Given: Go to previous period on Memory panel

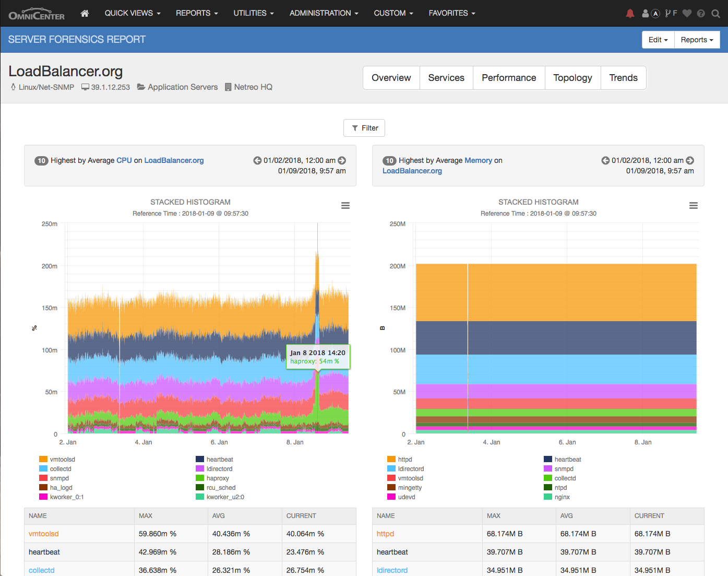Looking at the screenshot, I should (x=605, y=160).
